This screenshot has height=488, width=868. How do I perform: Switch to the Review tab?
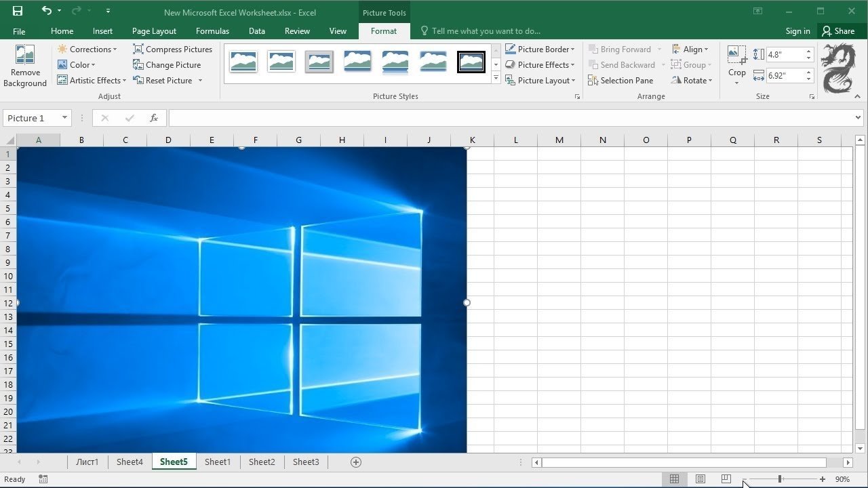point(297,31)
